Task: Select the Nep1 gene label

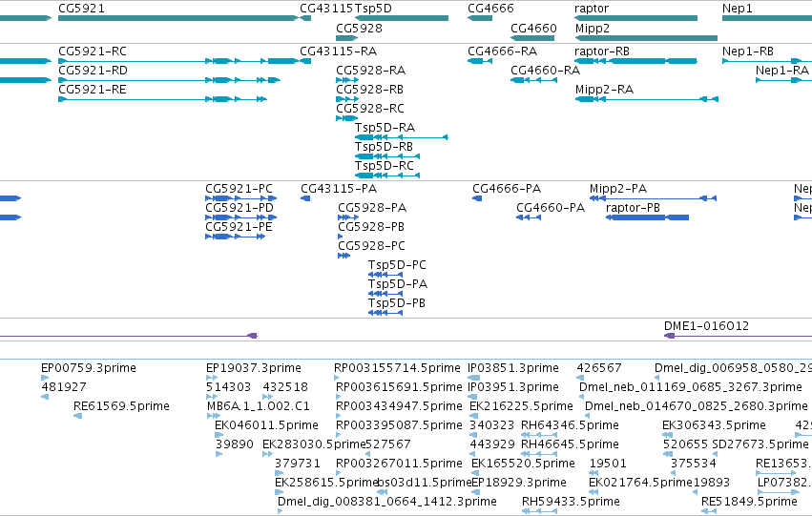Action: [x=737, y=9]
